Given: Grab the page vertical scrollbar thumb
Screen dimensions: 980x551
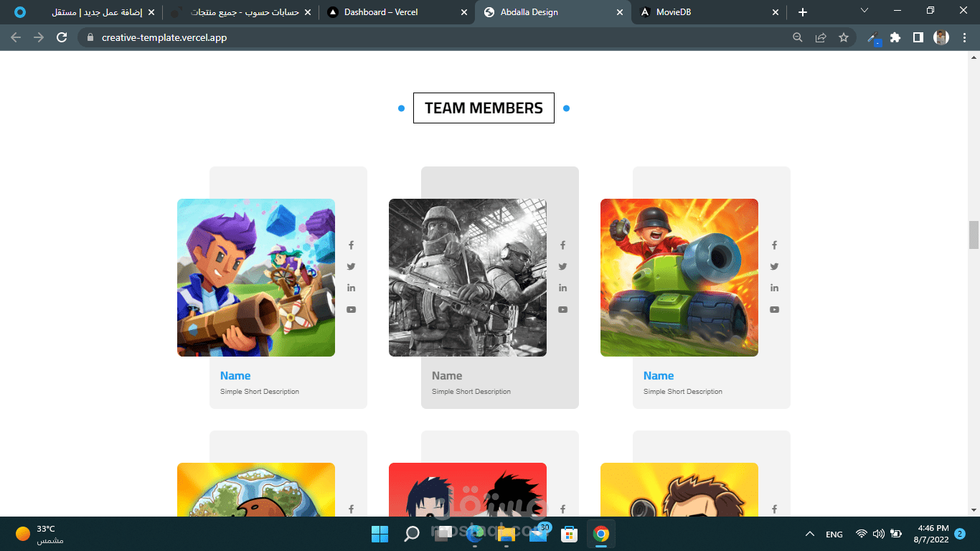Looking at the screenshot, I should point(974,235).
